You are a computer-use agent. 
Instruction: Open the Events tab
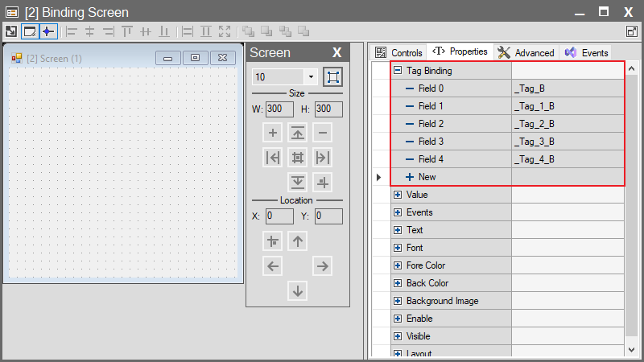click(587, 52)
